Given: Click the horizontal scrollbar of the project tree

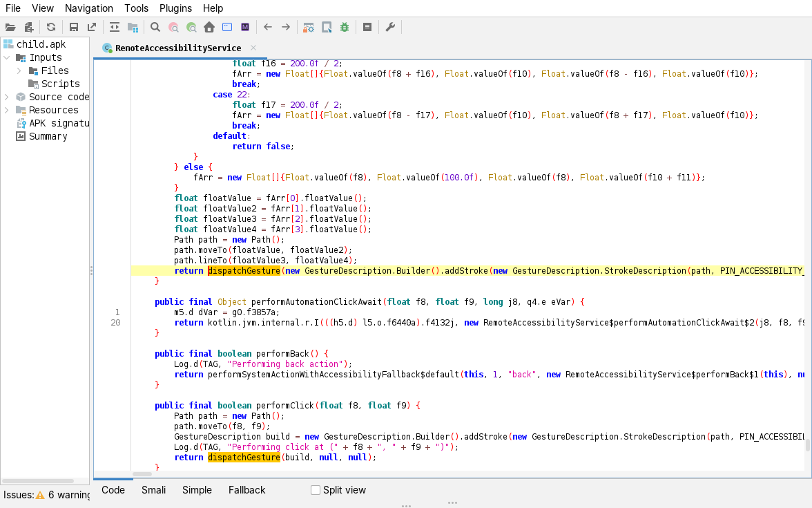Looking at the screenshot, I should click(38, 481).
